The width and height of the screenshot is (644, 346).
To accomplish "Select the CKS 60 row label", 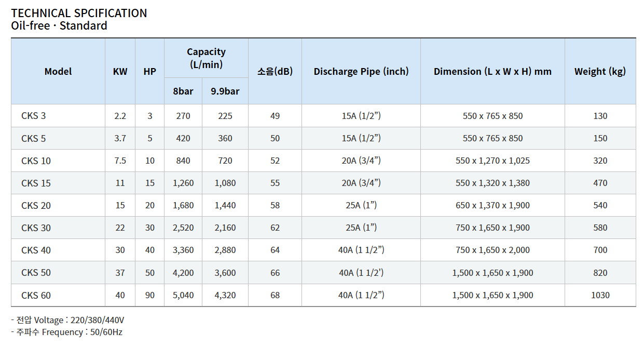I will click(x=36, y=295).
